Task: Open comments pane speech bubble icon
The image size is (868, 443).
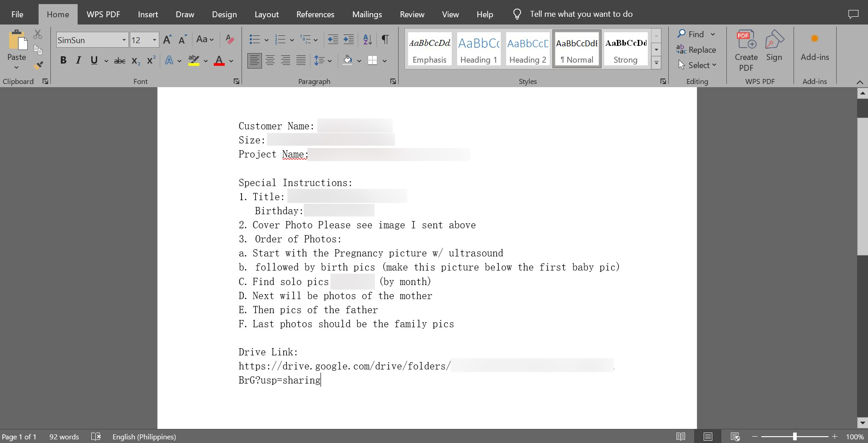Action: (x=853, y=14)
